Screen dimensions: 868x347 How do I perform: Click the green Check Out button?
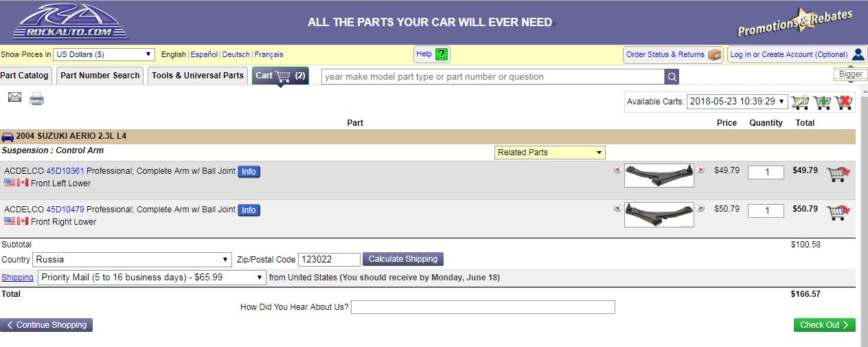pos(824,325)
